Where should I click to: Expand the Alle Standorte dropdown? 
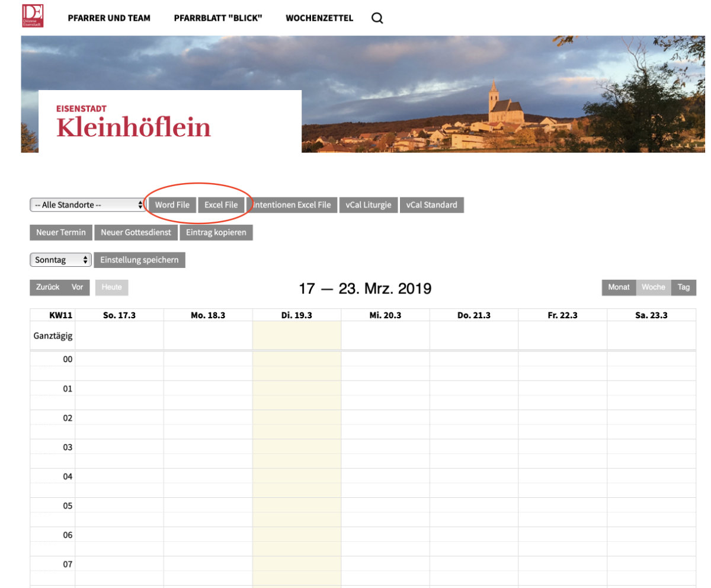coord(87,204)
